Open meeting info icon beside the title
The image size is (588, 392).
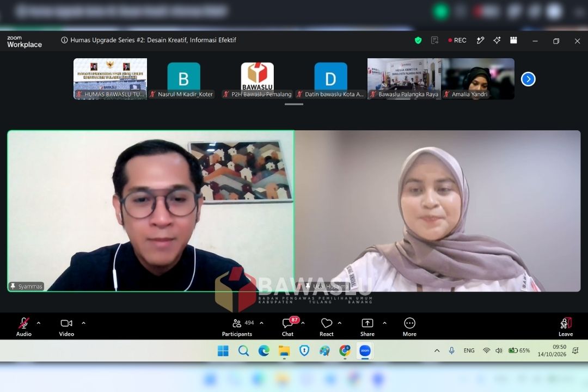64,40
